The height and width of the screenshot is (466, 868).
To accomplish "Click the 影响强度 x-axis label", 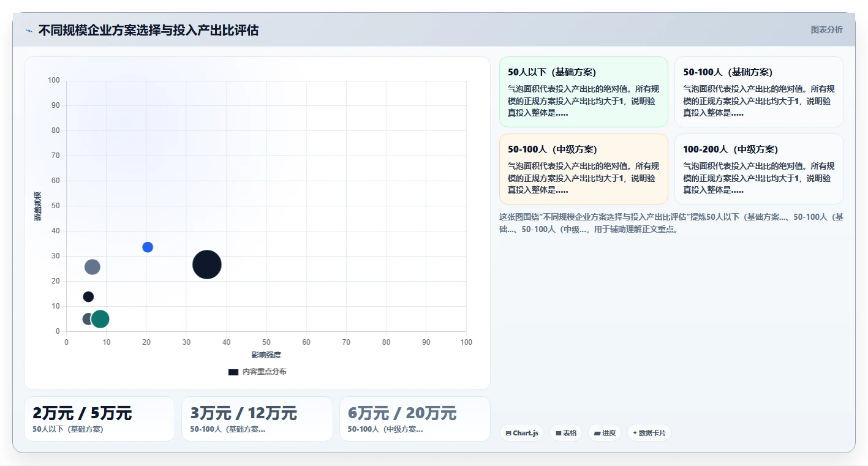I will coord(266,355).
